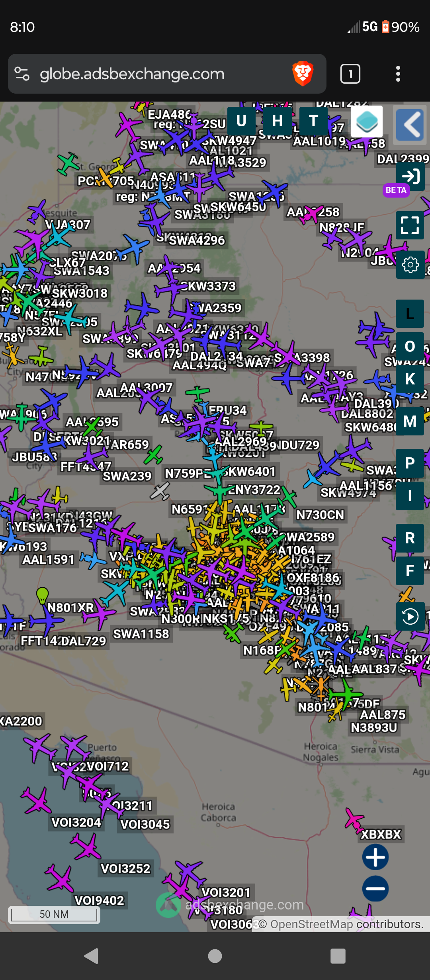Select aircraft label DAL8802
The image size is (430, 980).
coord(367,414)
